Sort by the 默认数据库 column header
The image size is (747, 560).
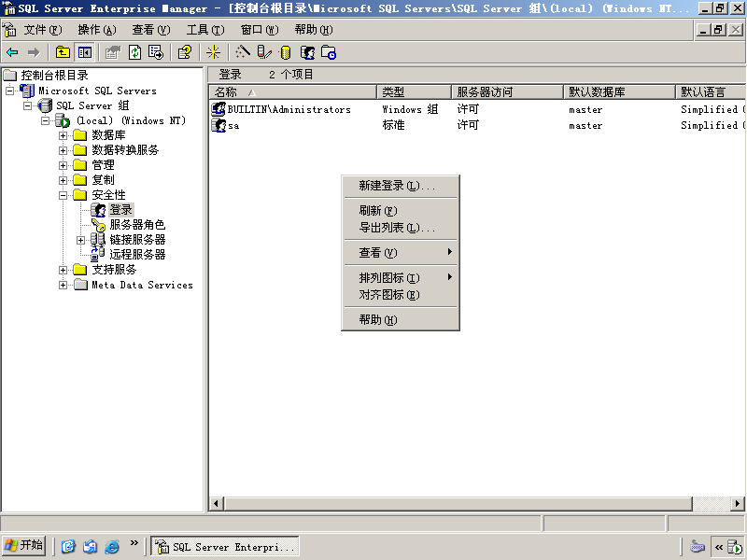[619, 91]
